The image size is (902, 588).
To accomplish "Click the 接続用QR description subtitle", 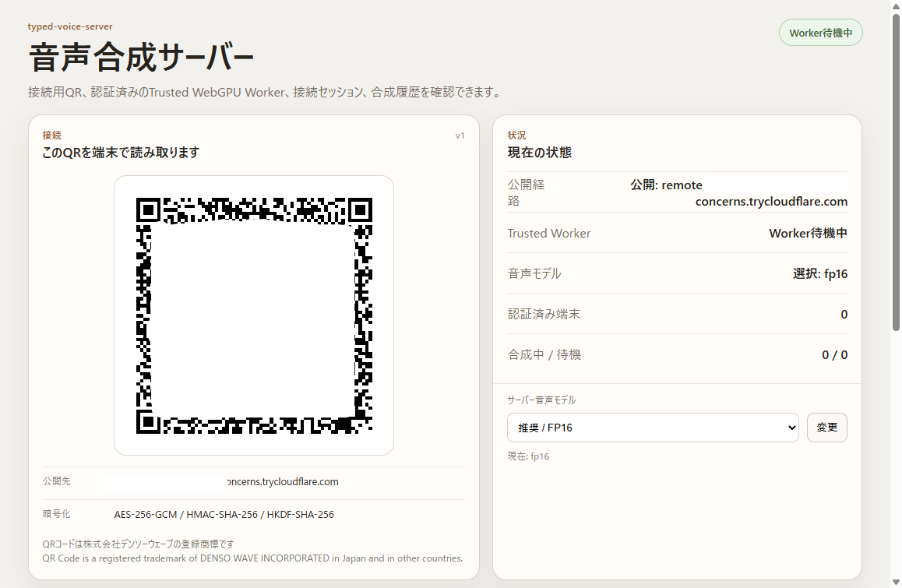I will pyautogui.click(x=266, y=92).
